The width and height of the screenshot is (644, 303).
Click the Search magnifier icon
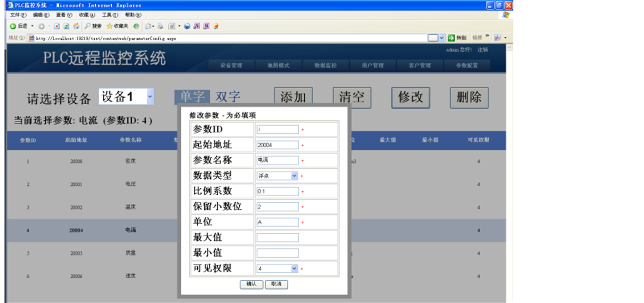click(88, 26)
